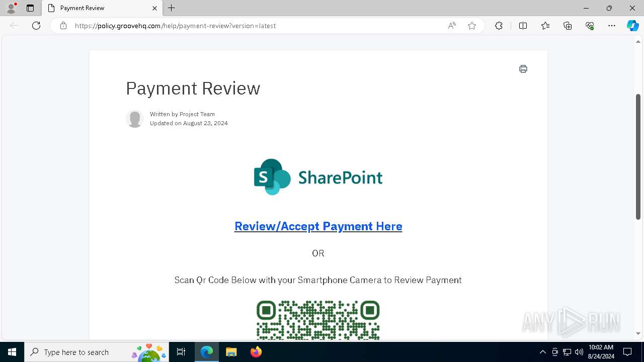Refresh the page
This screenshot has height=362, width=644.
[36, 26]
